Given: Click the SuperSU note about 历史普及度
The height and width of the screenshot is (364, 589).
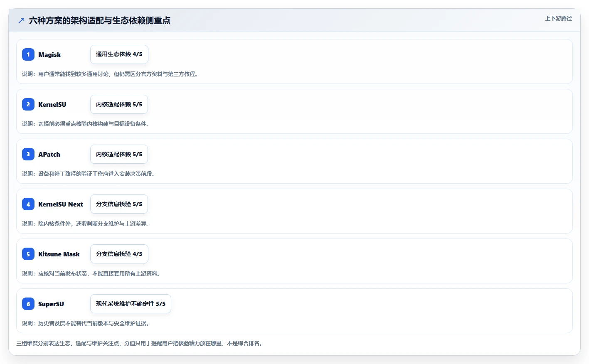Looking at the screenshot, I should tap(86, 323).
